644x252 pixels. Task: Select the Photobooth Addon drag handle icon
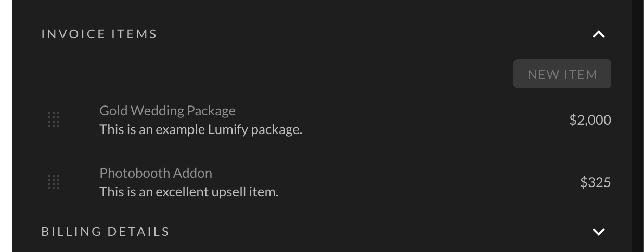pyautogui.click(x=54, y=182)
